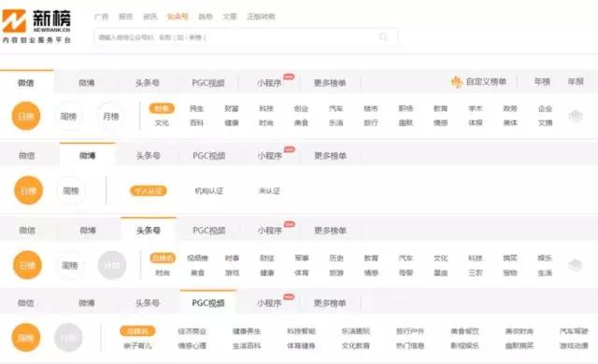Choose the 企业 category
Viewport: 598px width, 364px height.
click(546, 108)
